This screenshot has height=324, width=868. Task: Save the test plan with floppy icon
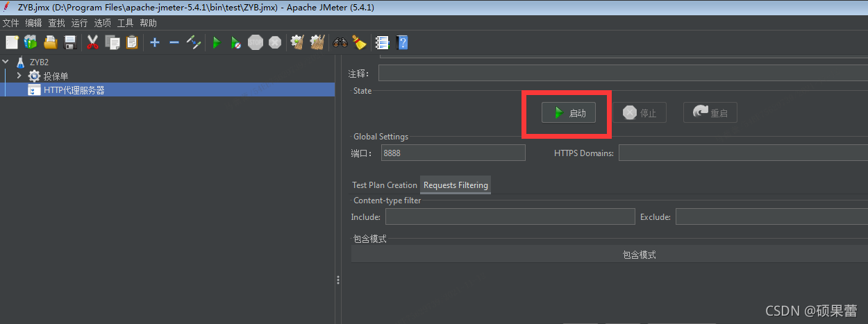pyautogui.click(x=69, y=42)
